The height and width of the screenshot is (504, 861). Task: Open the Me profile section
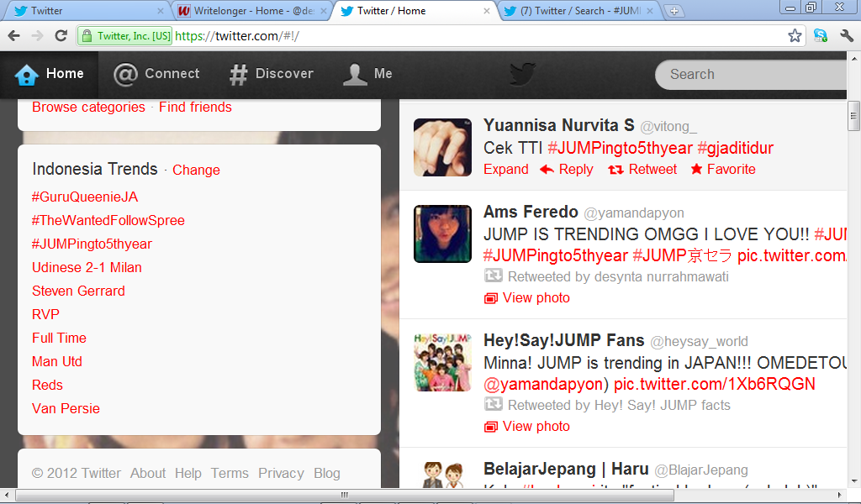point(367,74)
